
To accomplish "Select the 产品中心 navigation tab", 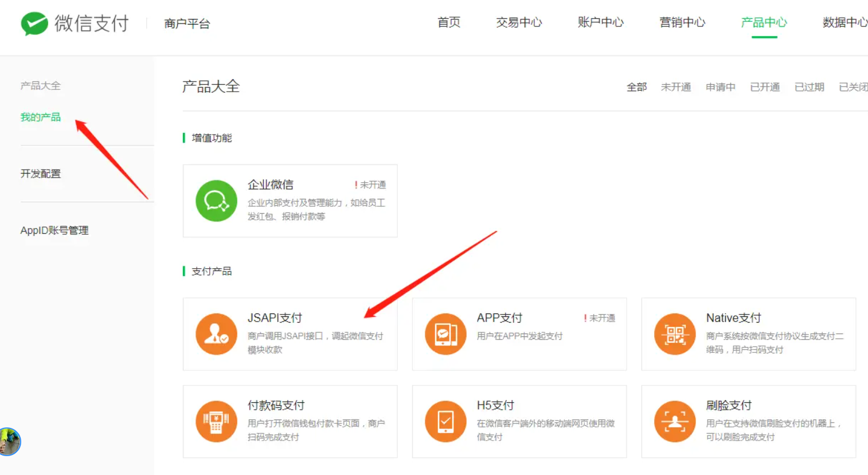I will point(764,22).
